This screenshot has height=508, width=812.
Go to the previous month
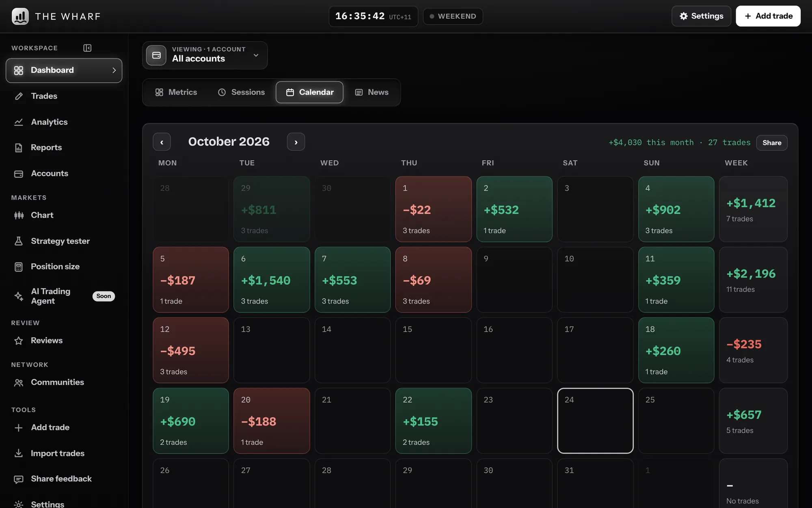[x=162, y=142]
